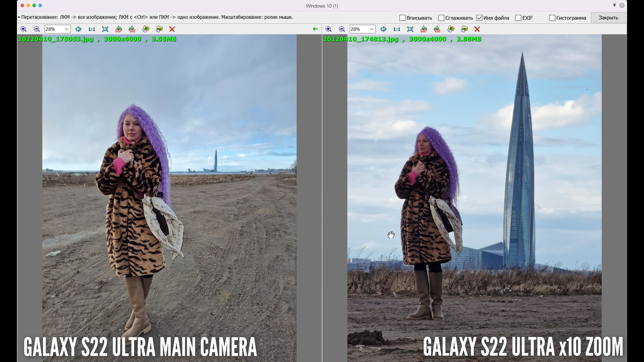644x362 pixels.
Task: Remove left image with red X
Action: [x=172, y=29]
